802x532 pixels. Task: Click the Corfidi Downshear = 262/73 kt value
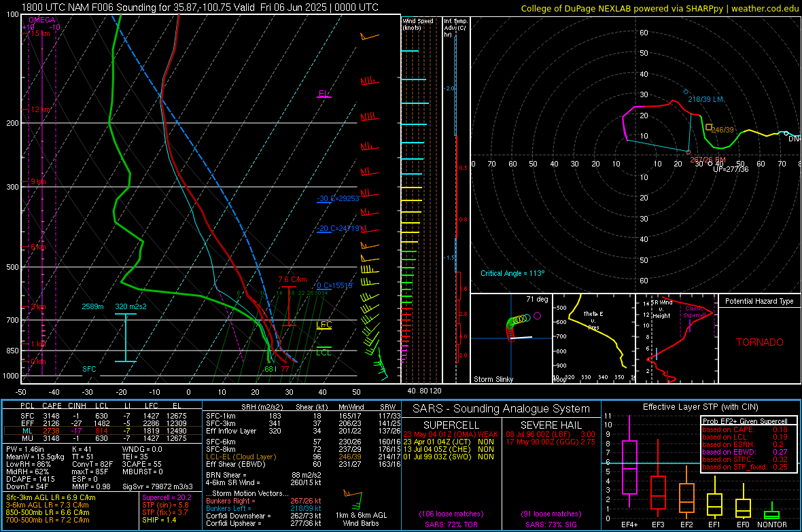[x=264, y=516]
